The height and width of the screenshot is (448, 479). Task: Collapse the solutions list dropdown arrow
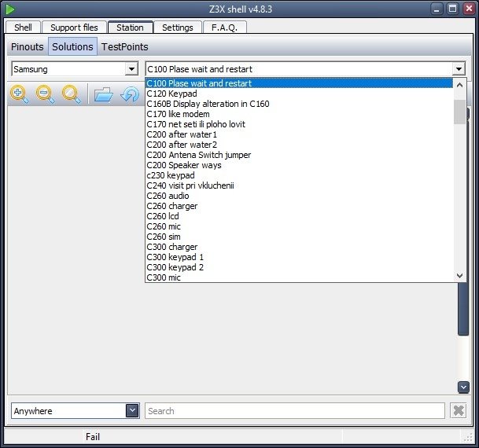click(x=459, y=69)
